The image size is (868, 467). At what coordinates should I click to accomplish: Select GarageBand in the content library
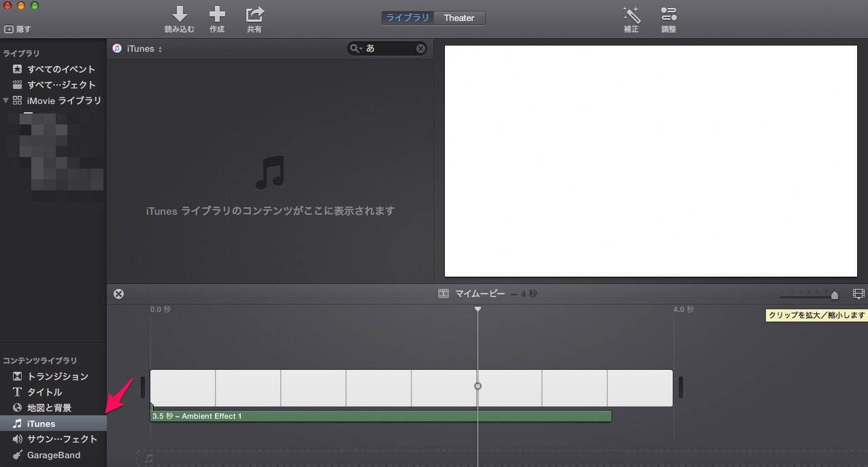[53, 455]
